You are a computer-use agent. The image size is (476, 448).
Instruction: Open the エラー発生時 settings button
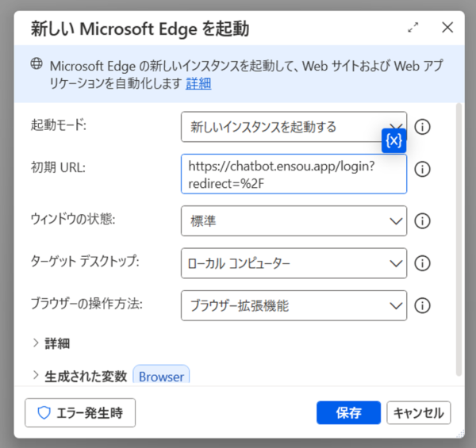(79, 412)
